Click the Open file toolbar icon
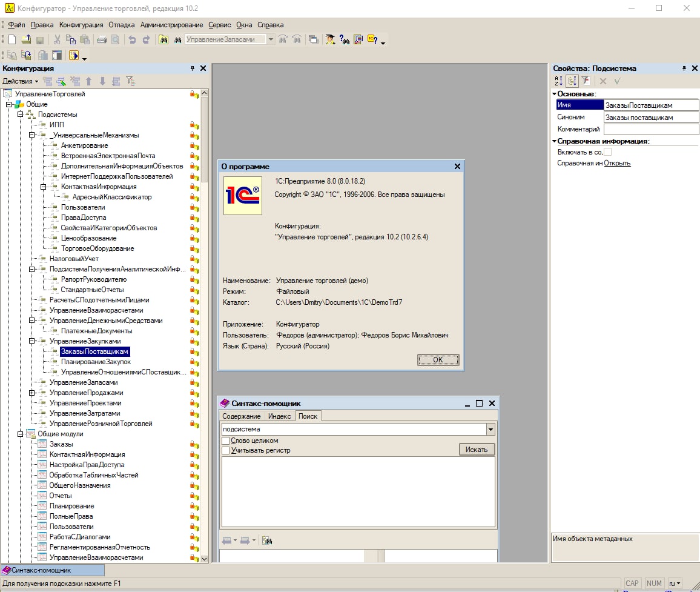Viewport: 700px width, 592px height. [x=26, y=39]
